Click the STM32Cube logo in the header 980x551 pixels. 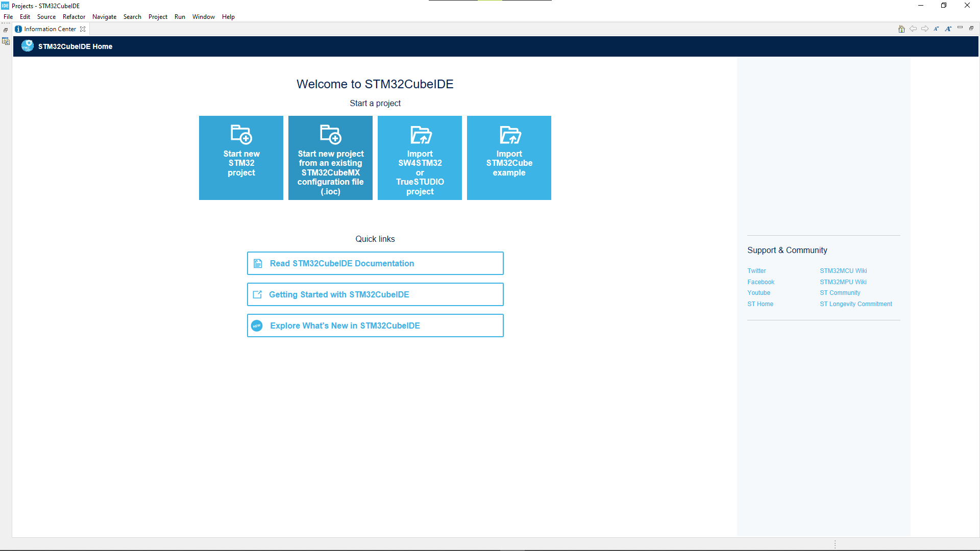[28, 46]
